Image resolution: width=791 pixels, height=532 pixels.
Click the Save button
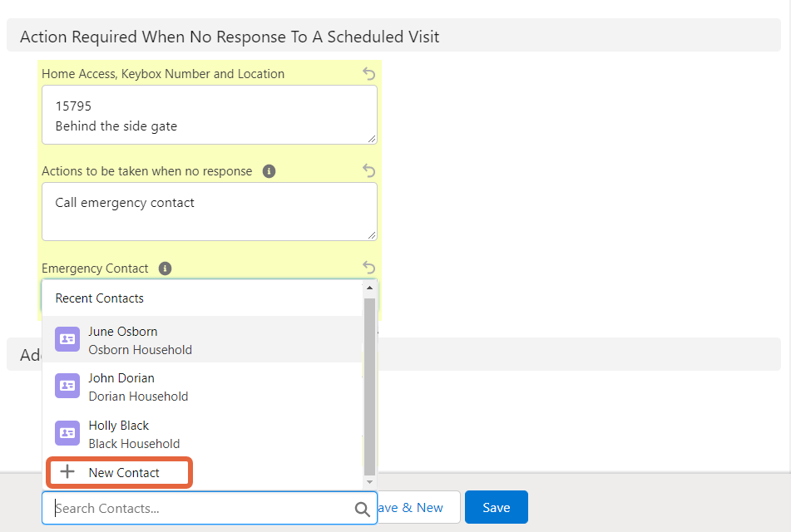click(x=497, y=507)
